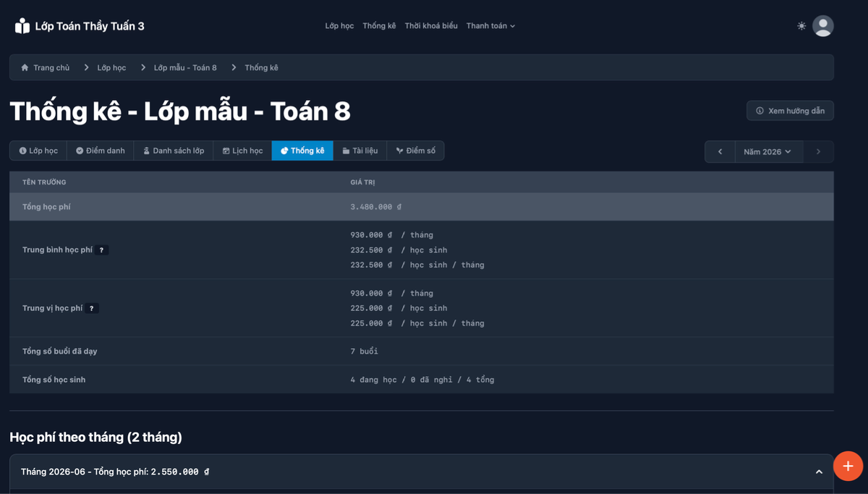The width and height of the screenshot is (868, 494).
Task: Click the Học phí theo tháng (2 tháng) heading
Action: pyautogui.click(x=95, y=437)
